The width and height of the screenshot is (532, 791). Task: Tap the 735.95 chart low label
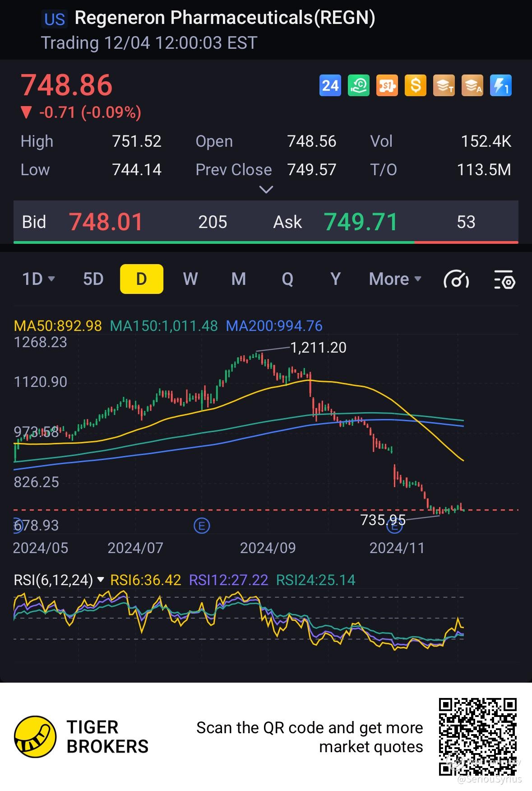tap(383, 520)
